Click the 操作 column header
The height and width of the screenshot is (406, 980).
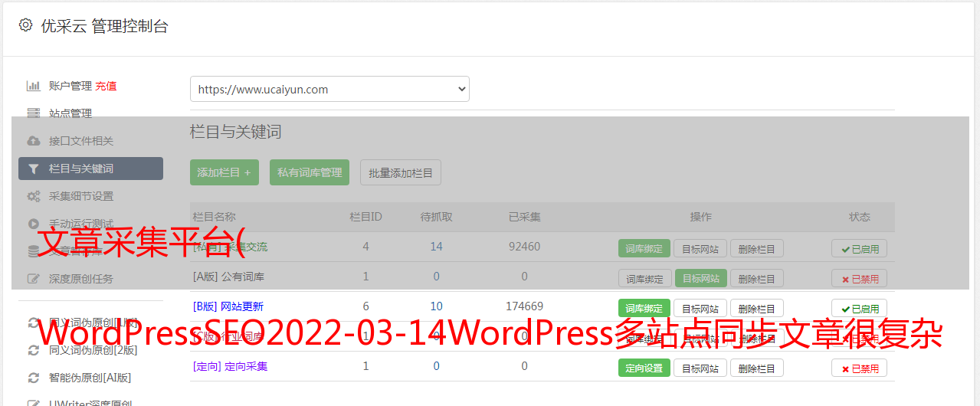tap(700, 217)
